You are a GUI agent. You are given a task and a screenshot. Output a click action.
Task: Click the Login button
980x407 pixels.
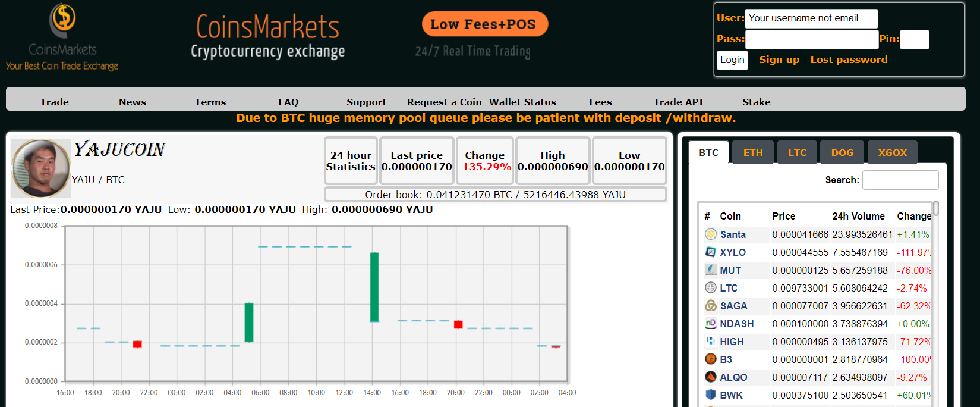point(732,60)
